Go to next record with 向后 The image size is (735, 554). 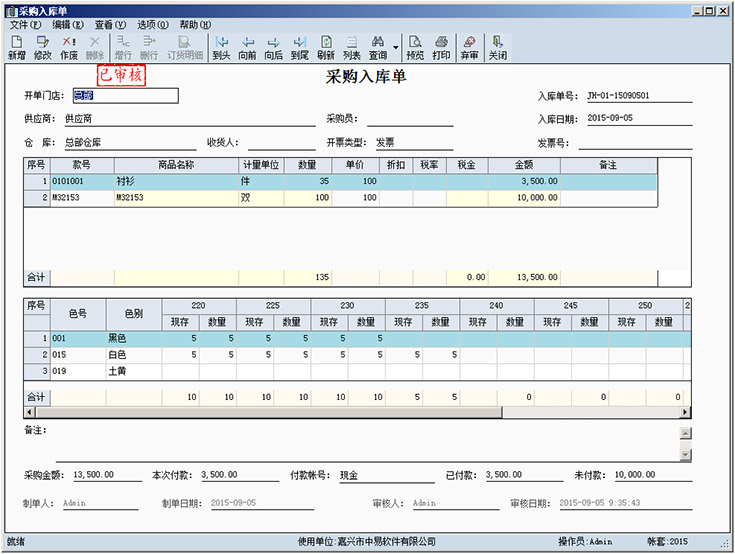[x=274, y=48]
